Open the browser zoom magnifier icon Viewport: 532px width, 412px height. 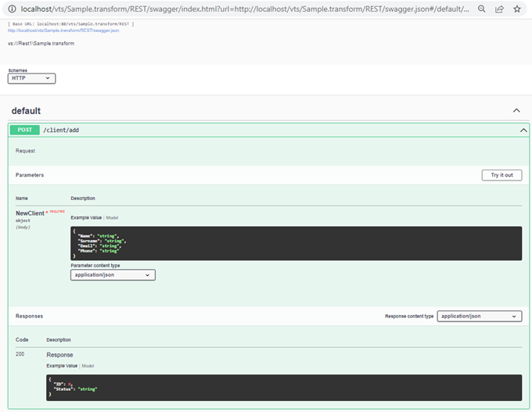coord(481,9)
